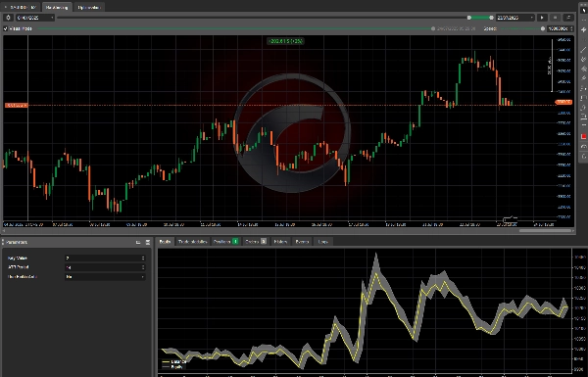The width and height of the screenshot is (588, 377).
Task: Open the History tab
Action: tap(280, 242)
